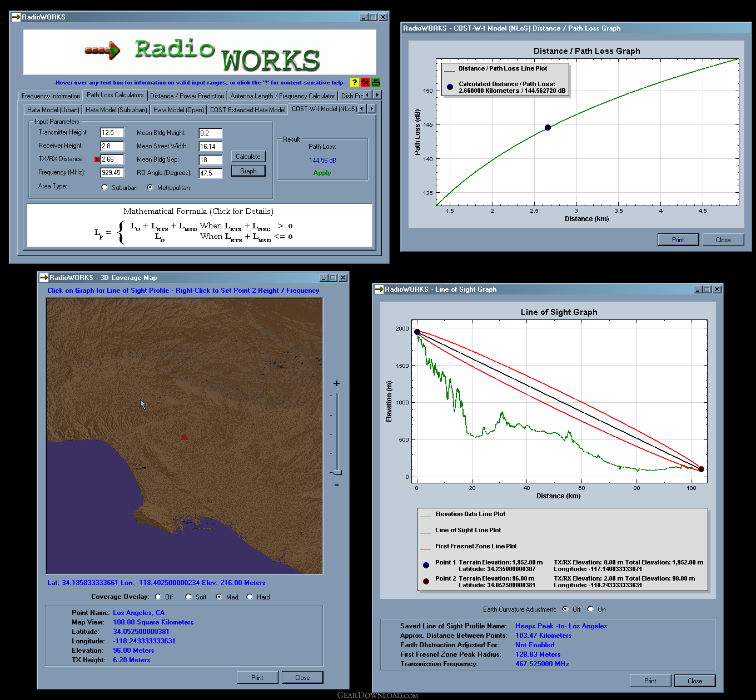Click 'Los Angeles, CA' point name

pos(138,613)
